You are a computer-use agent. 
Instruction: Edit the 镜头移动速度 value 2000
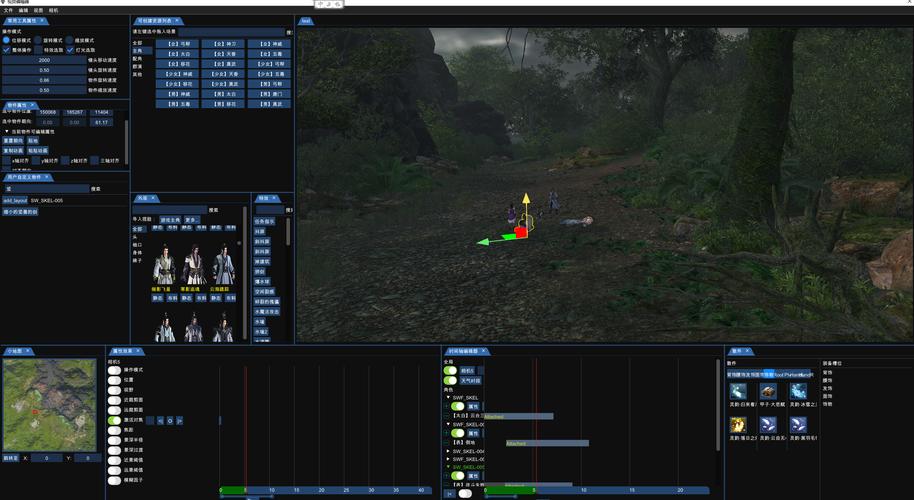coord(44,60)
